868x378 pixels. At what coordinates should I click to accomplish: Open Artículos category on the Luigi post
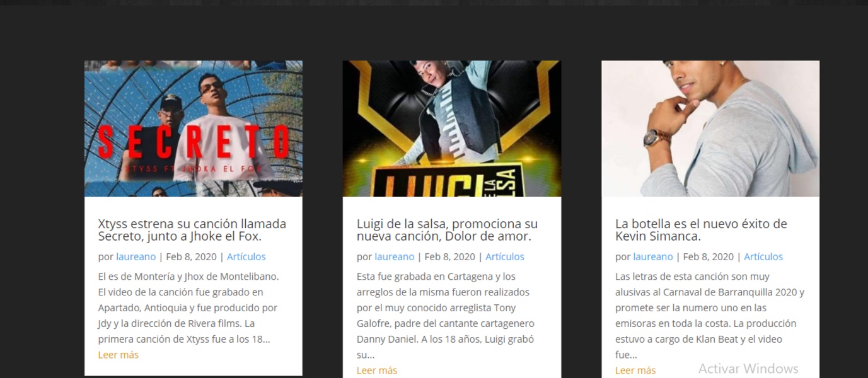pyautogui.click(x=505, y=256)
